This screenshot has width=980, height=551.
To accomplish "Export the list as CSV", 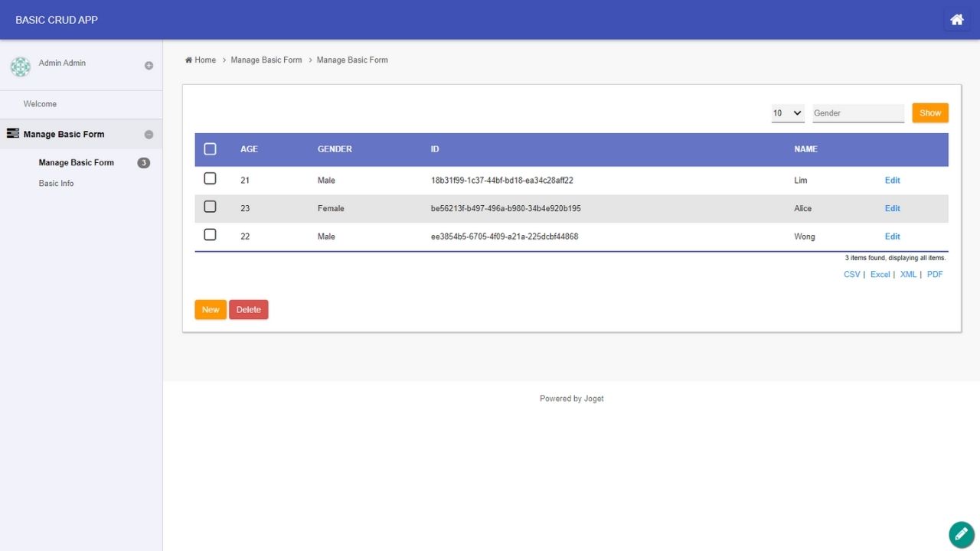I will (x=851, y=274).
